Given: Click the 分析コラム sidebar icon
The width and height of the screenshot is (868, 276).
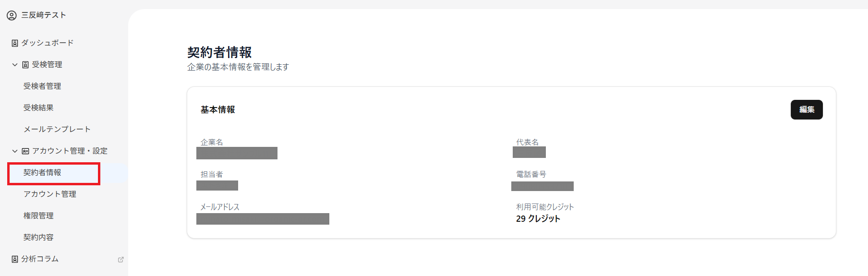Looking at the screenshot, I should pyautogui.click(x=15, y=259).
